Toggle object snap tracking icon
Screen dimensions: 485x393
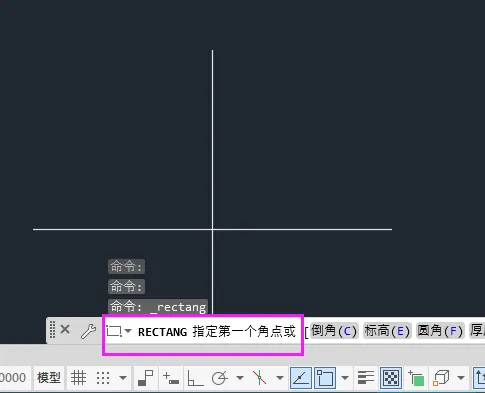click(x=301, y=378)
